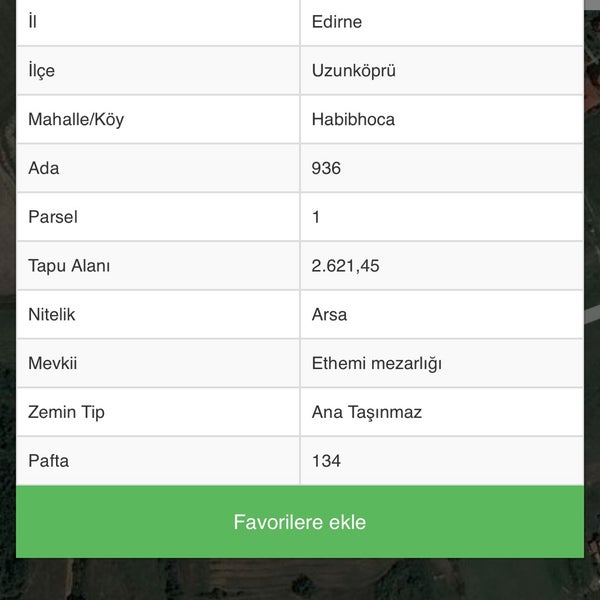
Task: Click Ada value 936
Action: tap(326, 168)
